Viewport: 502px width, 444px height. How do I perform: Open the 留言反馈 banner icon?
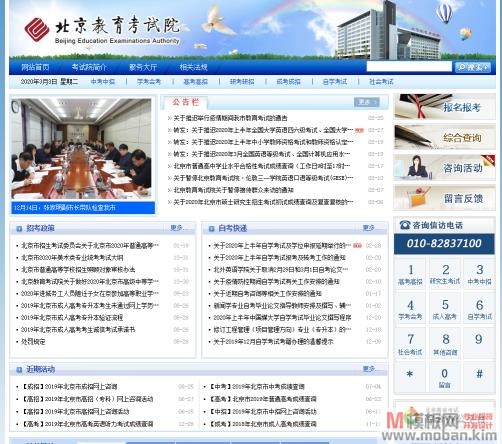(444, 198)
